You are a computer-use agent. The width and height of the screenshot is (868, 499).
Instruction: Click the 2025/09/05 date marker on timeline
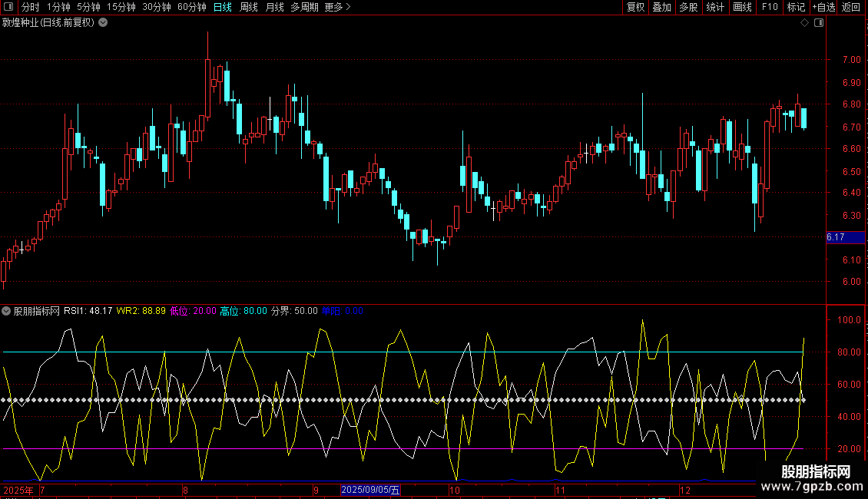[x=370, y=490]
